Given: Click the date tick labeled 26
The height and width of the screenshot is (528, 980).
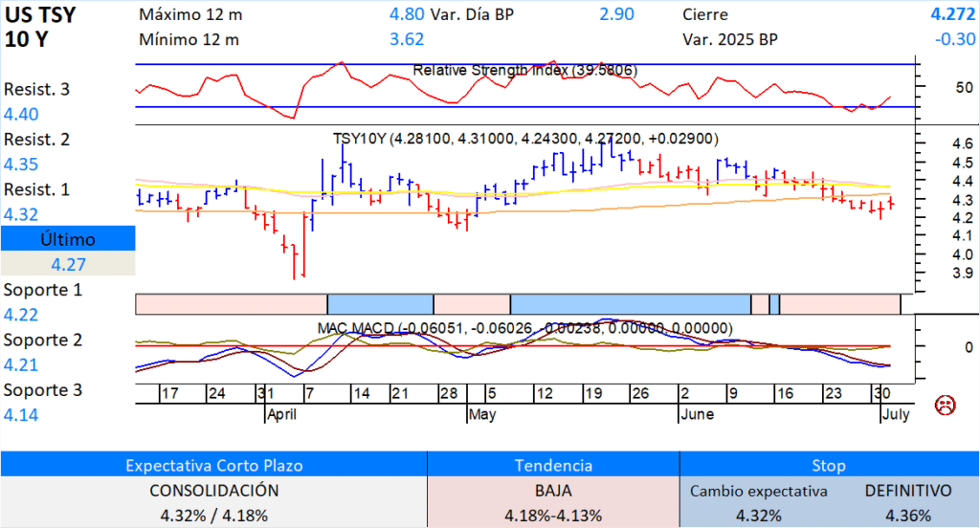Looking at the screenshot, I should (640, 394).
